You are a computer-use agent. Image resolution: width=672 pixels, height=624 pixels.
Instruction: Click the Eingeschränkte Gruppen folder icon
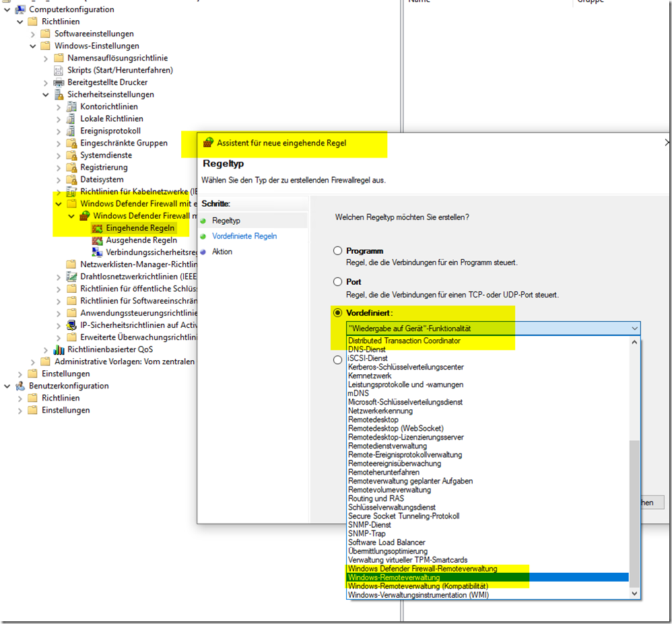point(71,143)
